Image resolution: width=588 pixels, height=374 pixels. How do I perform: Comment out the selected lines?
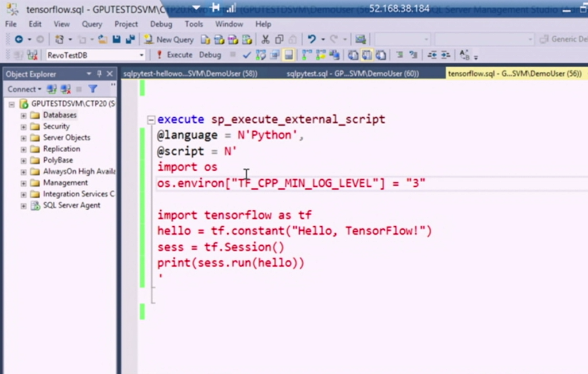click(x=400, y=55)
